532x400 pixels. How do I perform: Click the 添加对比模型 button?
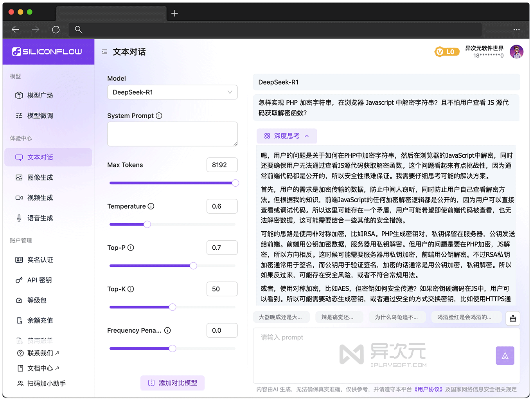(172, 383)
